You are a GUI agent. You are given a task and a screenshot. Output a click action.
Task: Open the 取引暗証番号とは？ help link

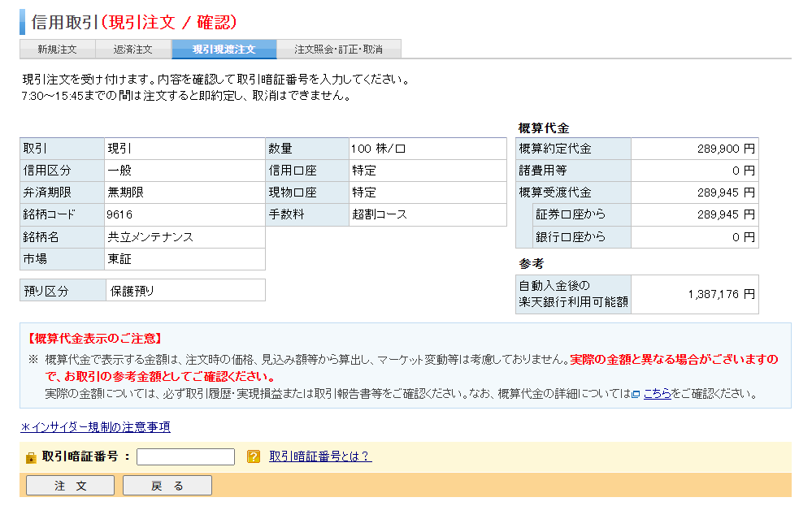point(320,456)
